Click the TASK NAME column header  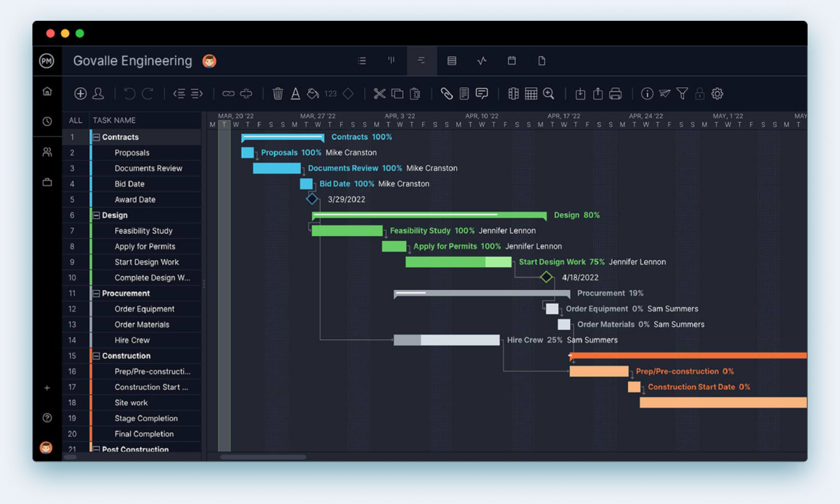point(114,120)
